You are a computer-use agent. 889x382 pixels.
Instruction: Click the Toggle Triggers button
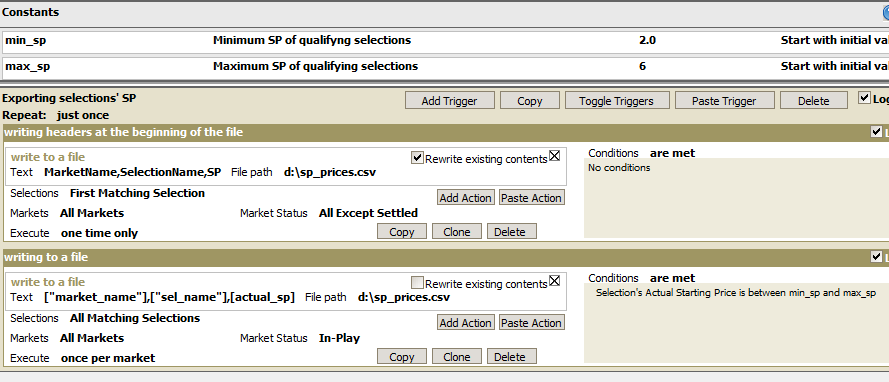[x=616, y=100]
